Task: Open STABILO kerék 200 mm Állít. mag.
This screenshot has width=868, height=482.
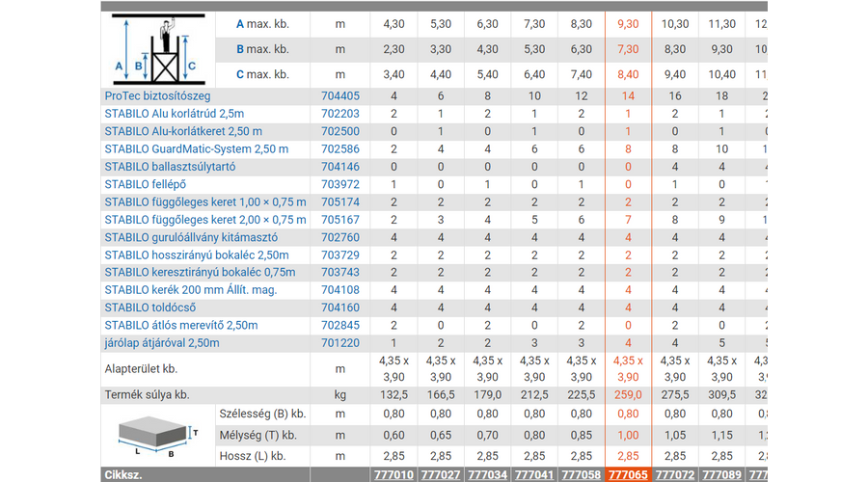Action: coord(191,290)
